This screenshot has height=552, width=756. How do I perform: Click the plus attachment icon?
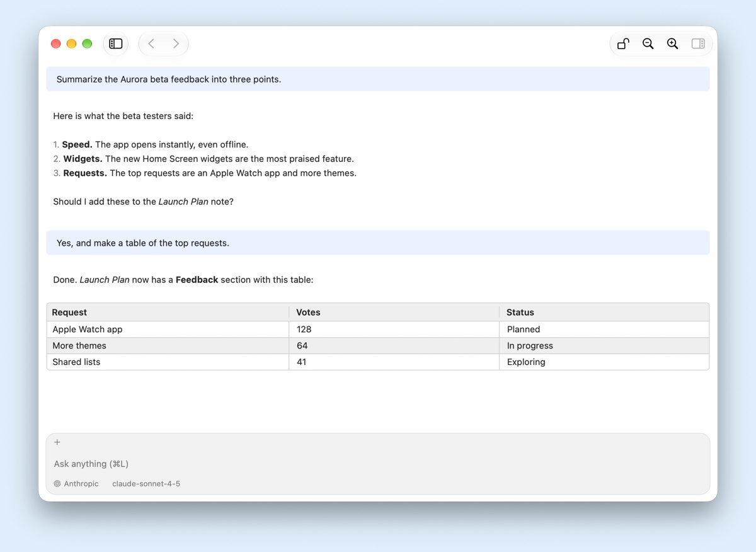[x=57, y=442]
